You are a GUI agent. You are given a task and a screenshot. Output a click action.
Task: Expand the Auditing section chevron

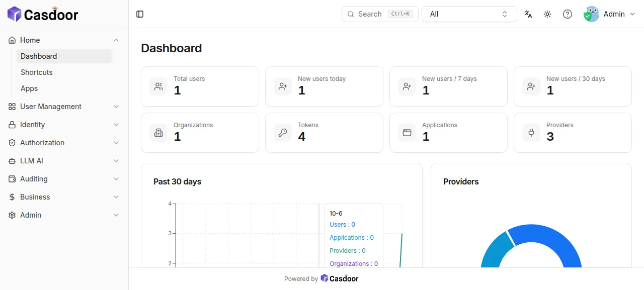click(116, 179)
